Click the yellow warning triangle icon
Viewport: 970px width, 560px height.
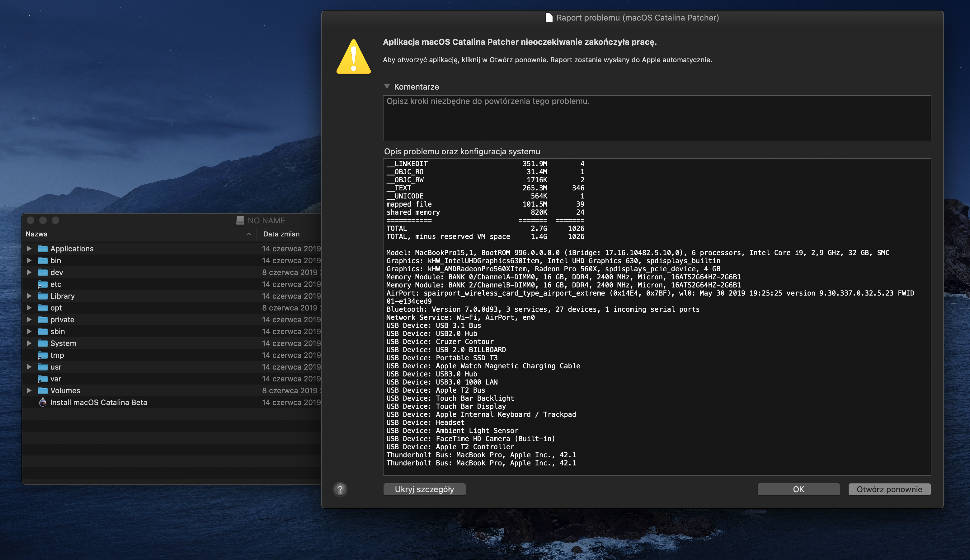coord(353,57)
